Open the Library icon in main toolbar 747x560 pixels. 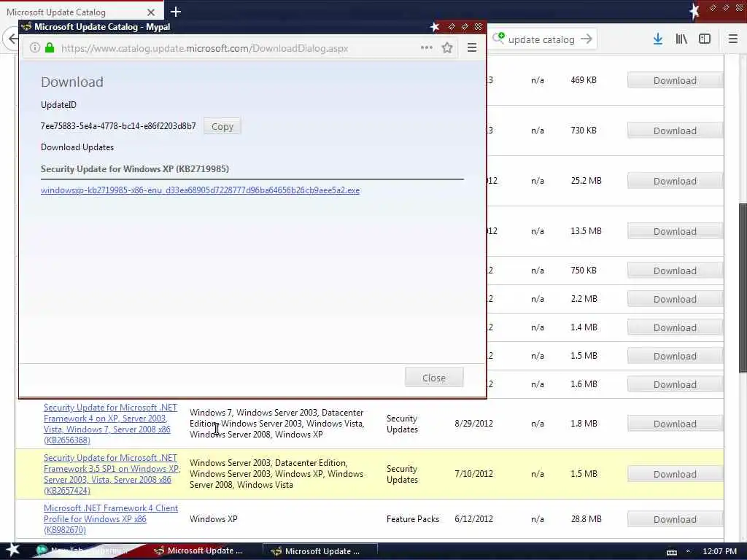click(681, 39)
